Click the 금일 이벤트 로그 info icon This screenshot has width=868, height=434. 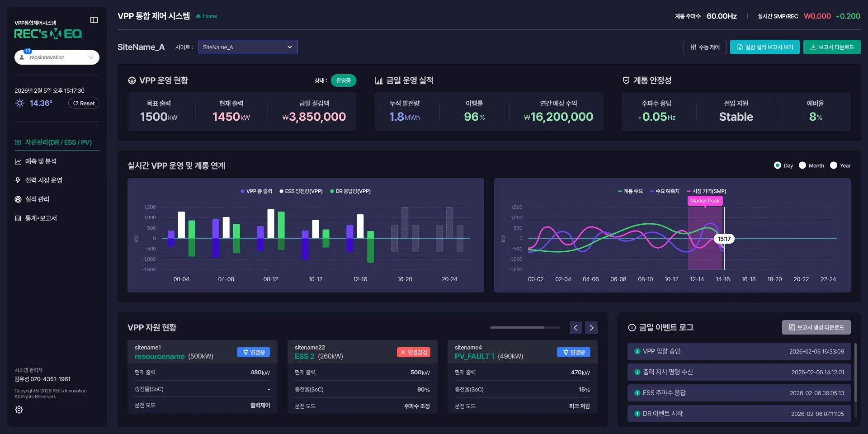[x=632, y=328]
